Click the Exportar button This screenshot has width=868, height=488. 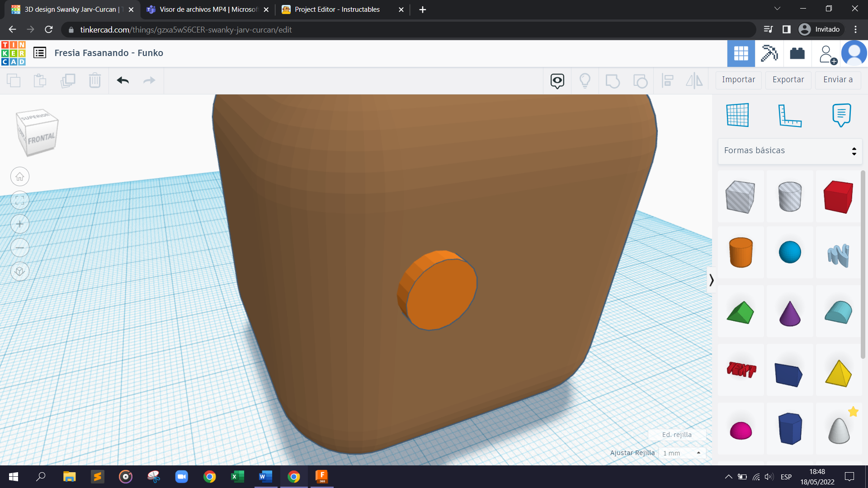coord(788,80)
